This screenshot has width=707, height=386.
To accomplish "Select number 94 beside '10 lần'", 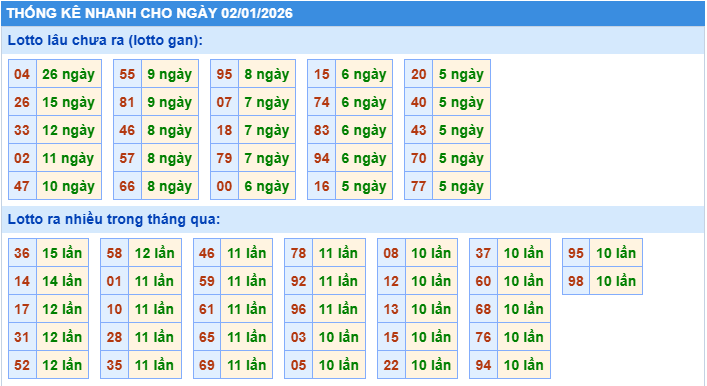I will tap(483, 365).
